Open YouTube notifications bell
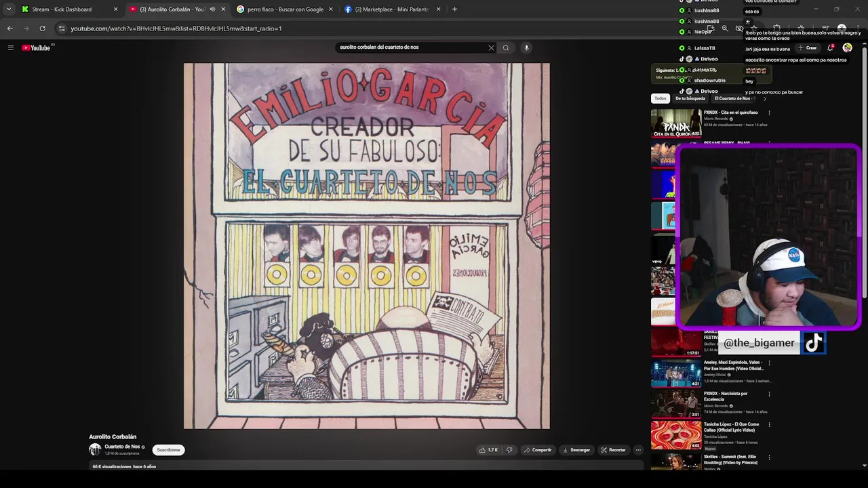868x488 pixels. click(x=830, y=47)
